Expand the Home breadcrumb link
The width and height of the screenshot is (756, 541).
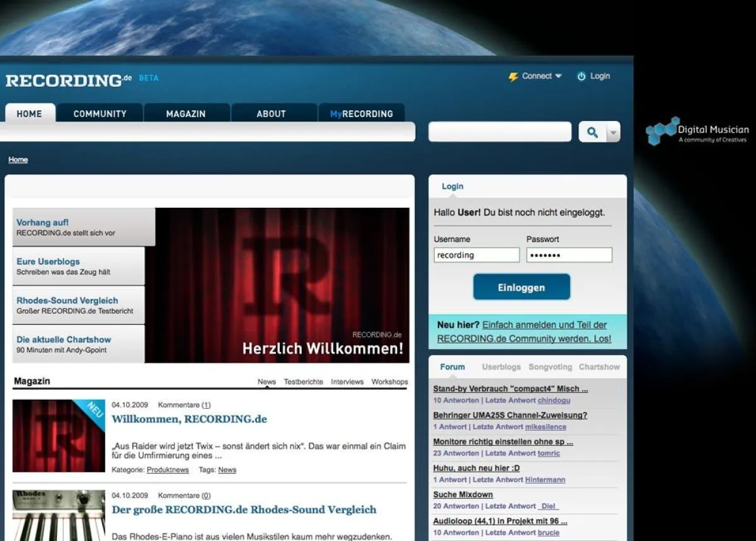tap(18, 159)
